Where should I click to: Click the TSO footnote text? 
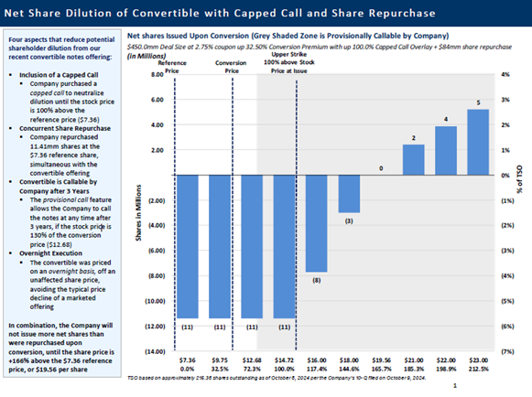(x=277, y=378)
